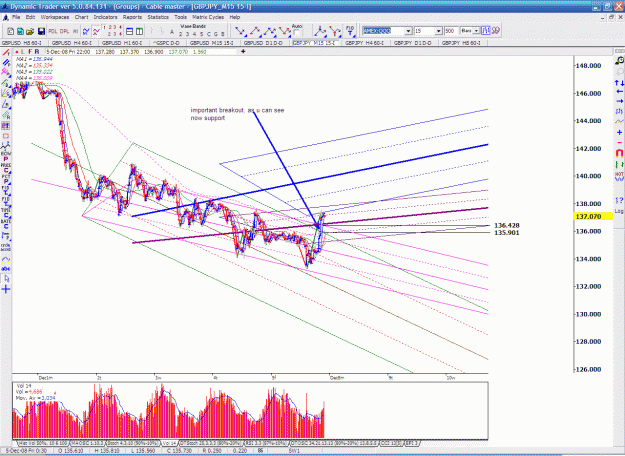Click the open folder toolbar icon

(x=30, y=31)
